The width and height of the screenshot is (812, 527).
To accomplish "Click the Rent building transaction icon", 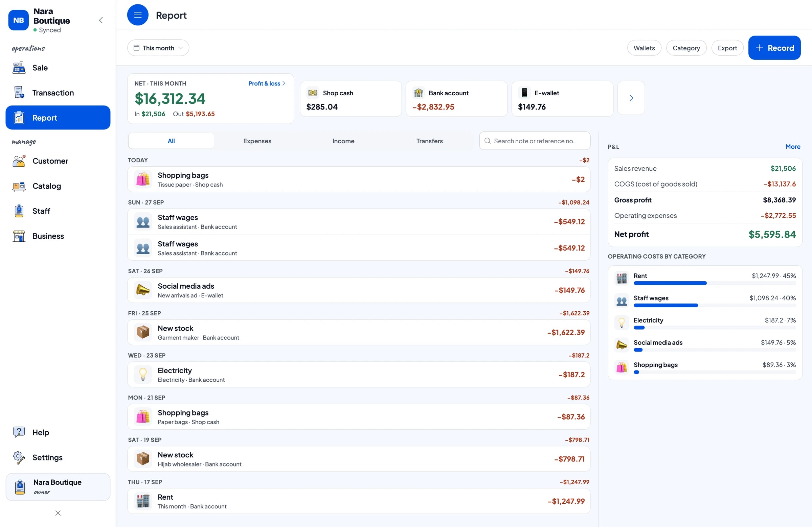I will click(143, 501).
